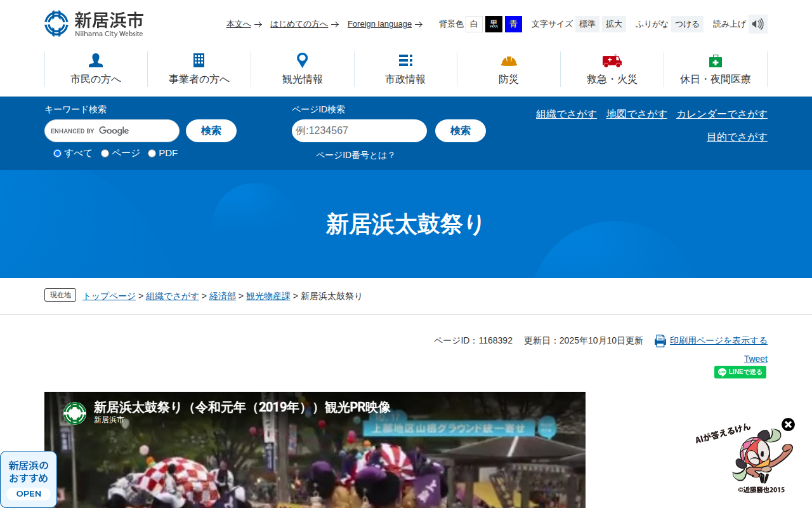
Task: Select the ページ search radio option
Action: coord(104,153)
